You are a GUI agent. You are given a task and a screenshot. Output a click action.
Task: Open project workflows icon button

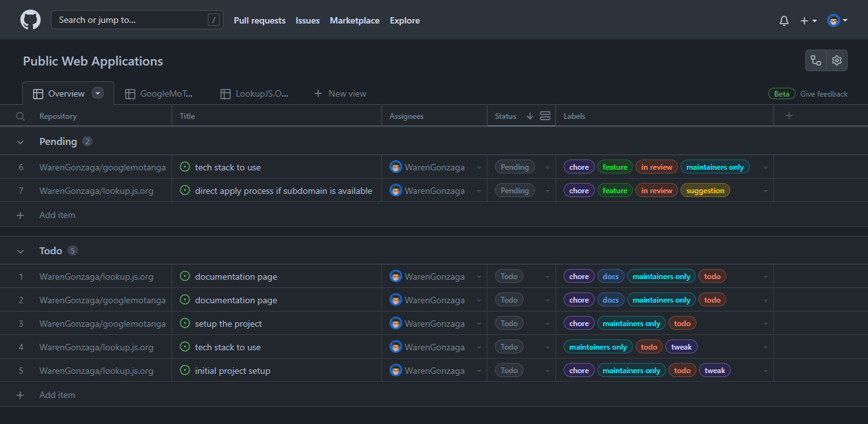point(816,60)
